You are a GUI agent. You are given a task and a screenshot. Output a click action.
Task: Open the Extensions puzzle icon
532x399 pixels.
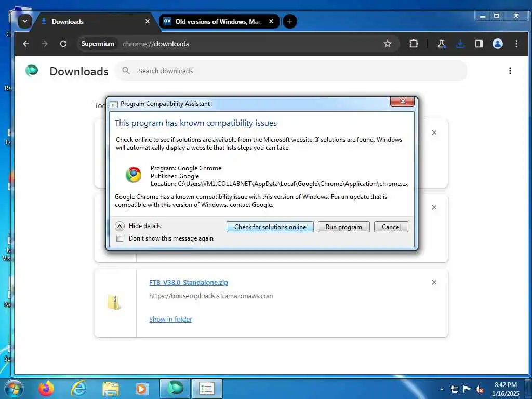point(414,44)
